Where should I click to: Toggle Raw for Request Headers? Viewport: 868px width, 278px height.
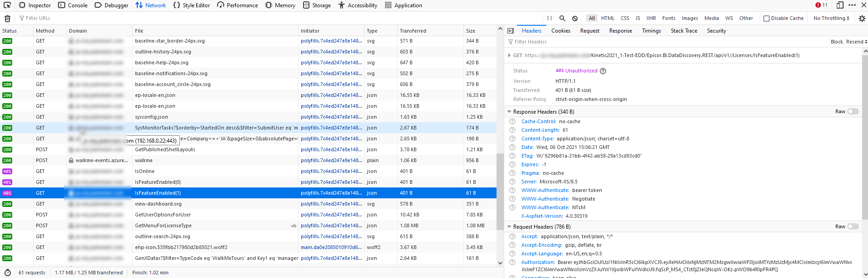coord(853,226)
